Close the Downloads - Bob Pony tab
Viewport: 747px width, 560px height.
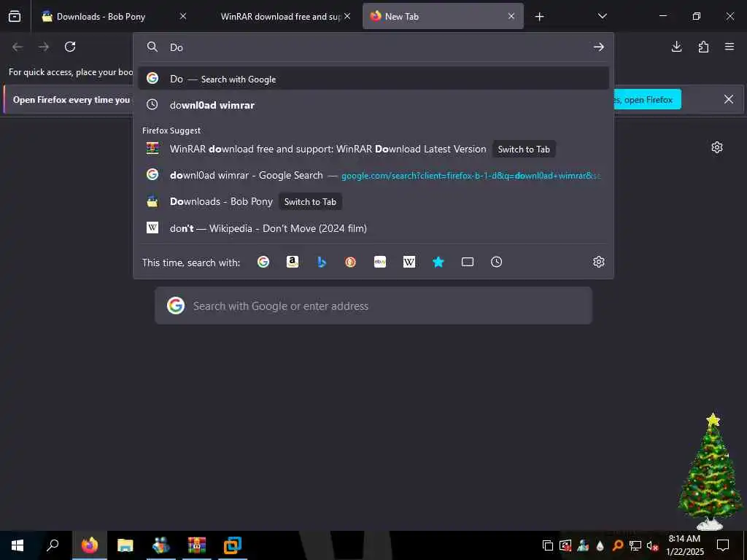tap(183, 16)
